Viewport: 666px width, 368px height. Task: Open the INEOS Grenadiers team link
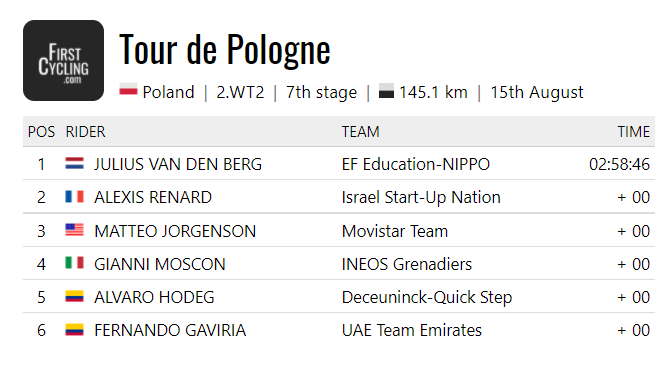coord(407,264)
